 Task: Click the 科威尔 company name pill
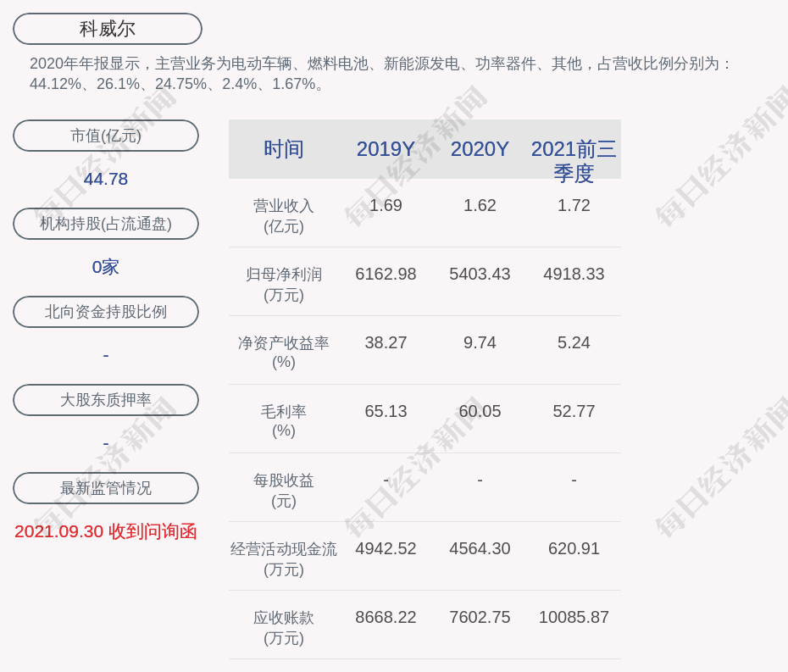point(108,29)
